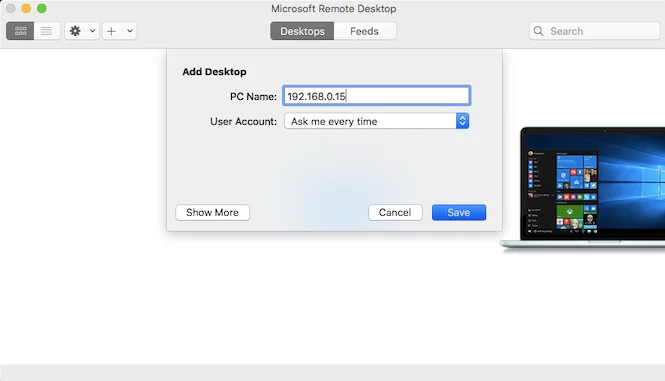Image resolution: width=665 pixels, height=381 pixels.
Task: Select the Desktops tab
Action: 302,31
